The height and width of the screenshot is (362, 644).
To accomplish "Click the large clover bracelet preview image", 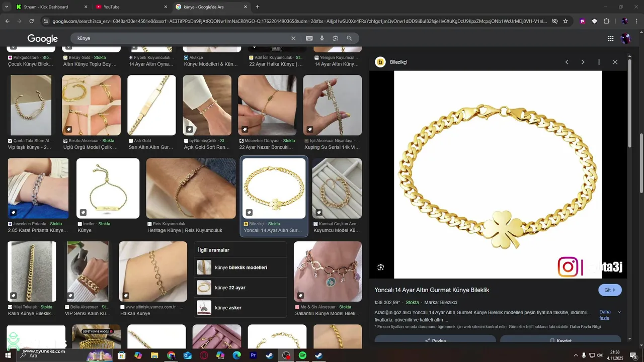I will [498, 174].
